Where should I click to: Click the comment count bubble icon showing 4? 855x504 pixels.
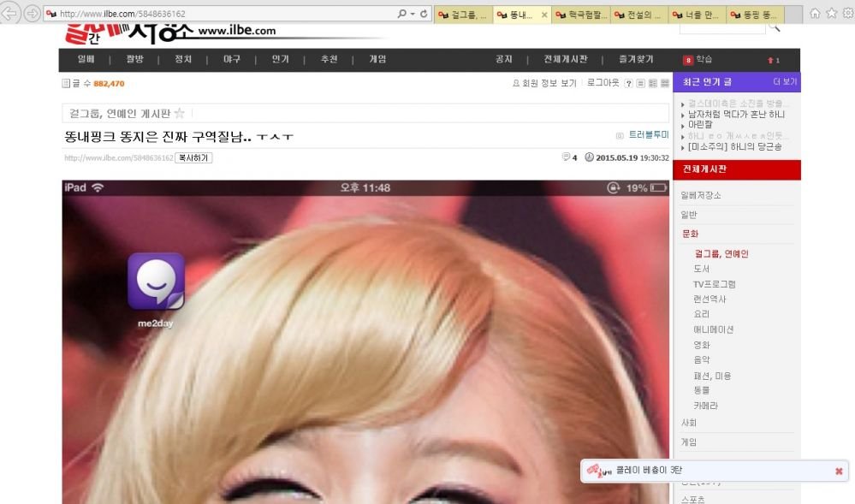[566, 157]
